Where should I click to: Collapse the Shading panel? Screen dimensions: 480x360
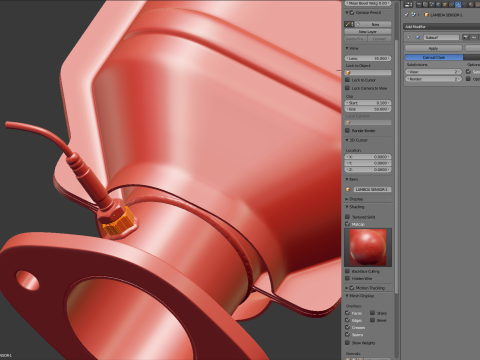click(347, 207)
